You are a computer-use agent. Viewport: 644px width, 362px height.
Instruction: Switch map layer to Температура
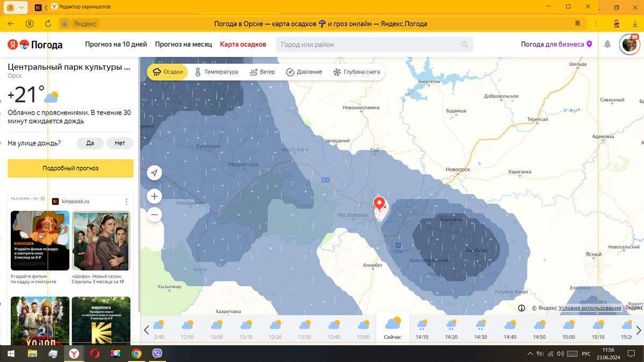tap(216, 72)
